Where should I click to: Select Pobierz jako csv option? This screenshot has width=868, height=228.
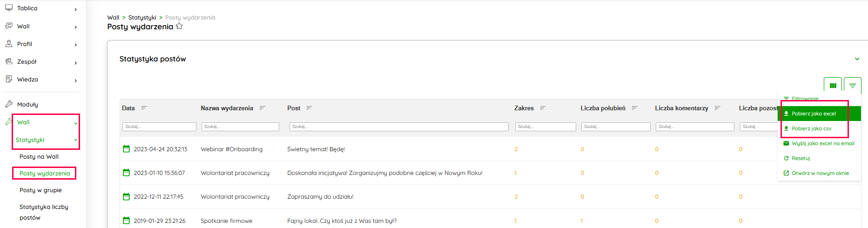(x=811, y=128)
